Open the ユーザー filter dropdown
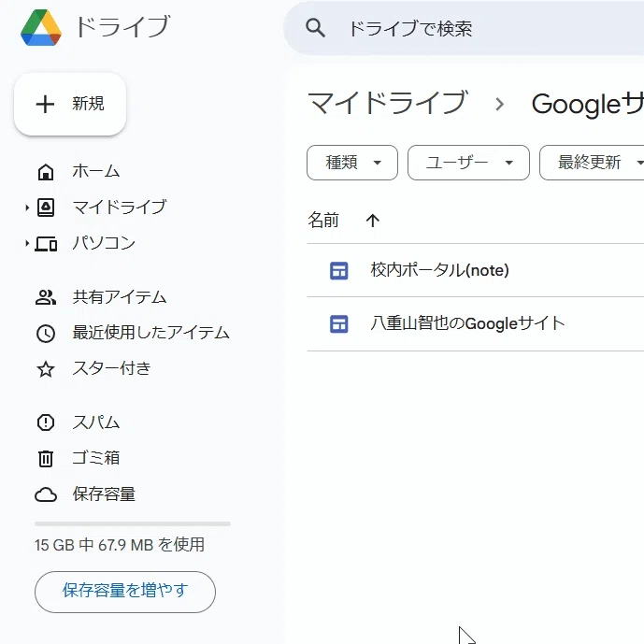The height and width of the screenshot is (644, 644). (468, 163)
